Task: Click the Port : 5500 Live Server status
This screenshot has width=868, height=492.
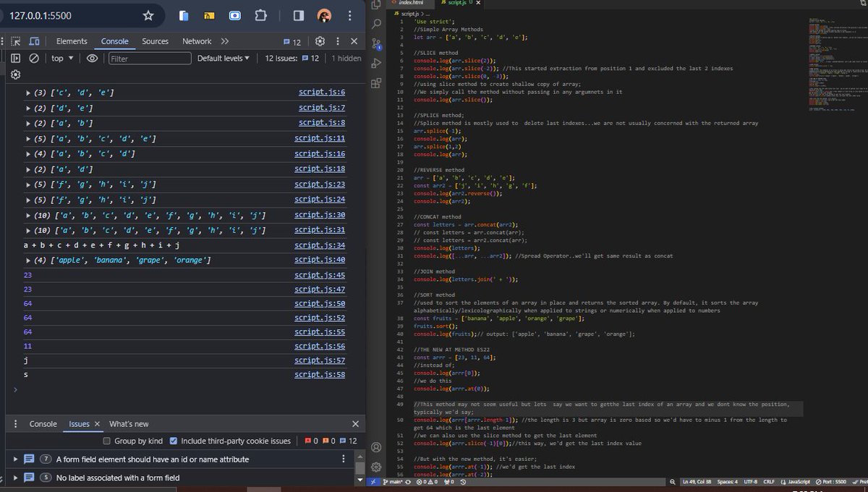Action: click(x=830, y=482)
